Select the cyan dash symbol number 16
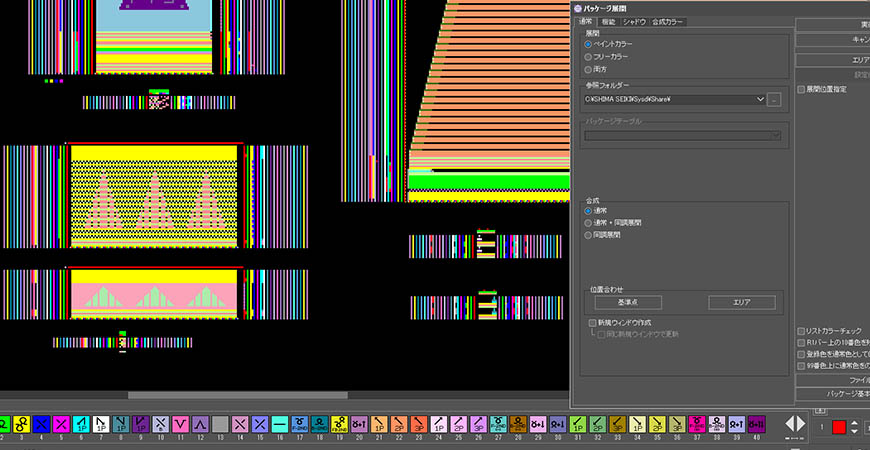 (x=279, y=424)
